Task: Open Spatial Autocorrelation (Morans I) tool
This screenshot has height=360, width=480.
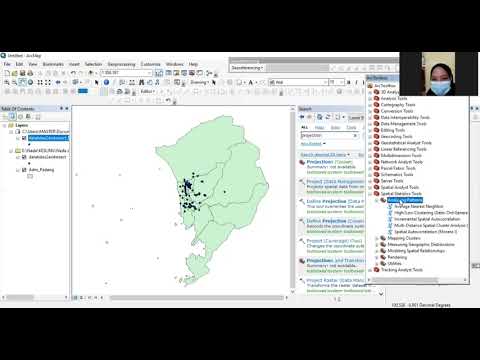Action: [426, 232]
